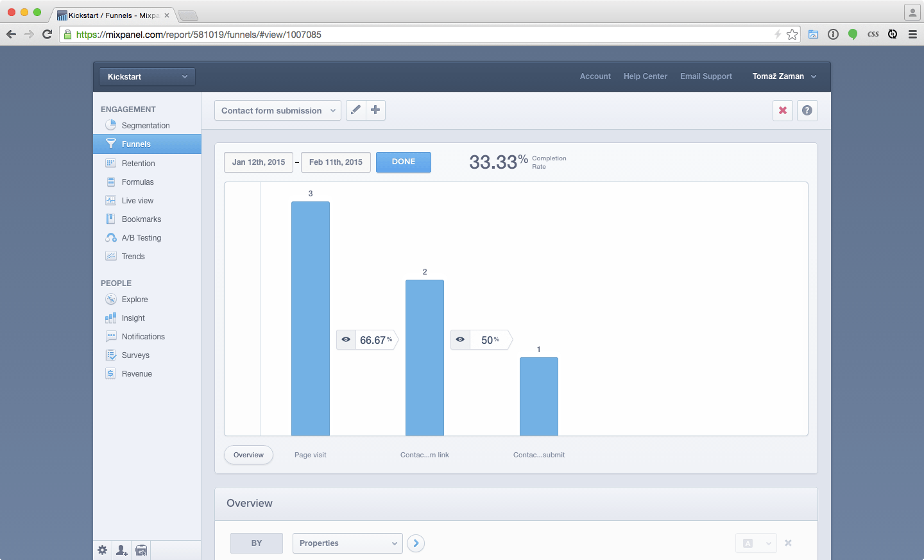The width and height of the screenshot is (924, 560).
Task: Click the Funnels funnel icon in sidebar
Action: pyautogui.click(x=110, y=144)
